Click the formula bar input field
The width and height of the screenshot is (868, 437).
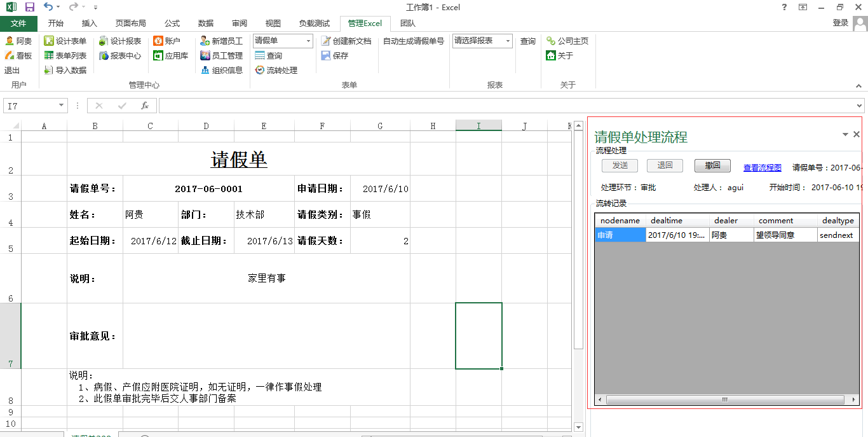click(x=507, y=106)
